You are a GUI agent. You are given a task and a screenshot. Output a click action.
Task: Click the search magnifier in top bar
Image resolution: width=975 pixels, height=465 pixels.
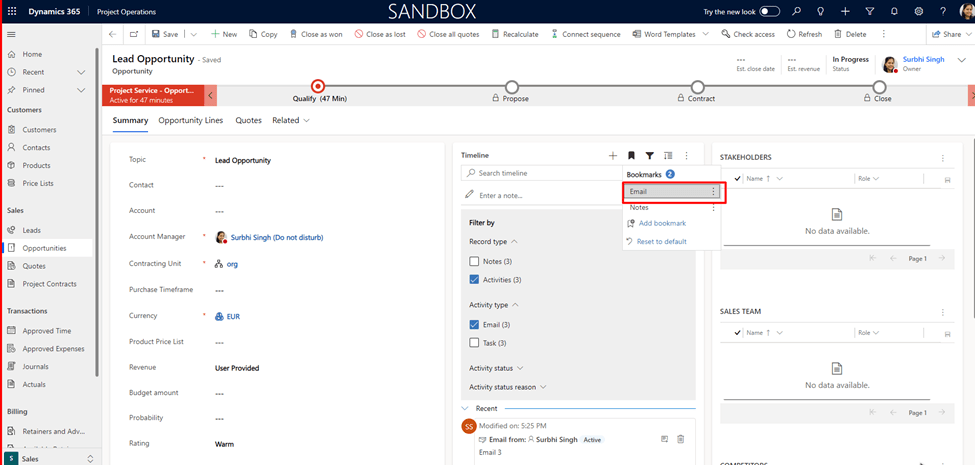pyautogui.click(x=797, y=11)
